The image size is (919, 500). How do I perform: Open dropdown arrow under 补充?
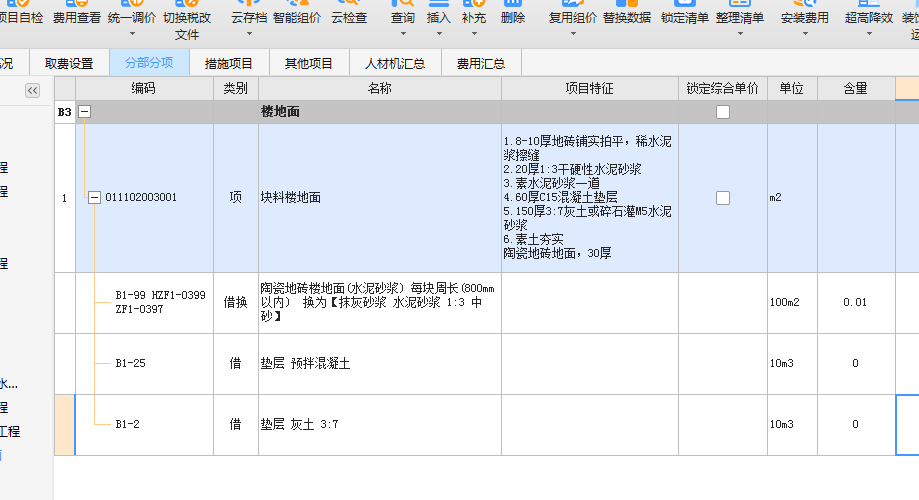pyautogui.click(x=474, y=34)
